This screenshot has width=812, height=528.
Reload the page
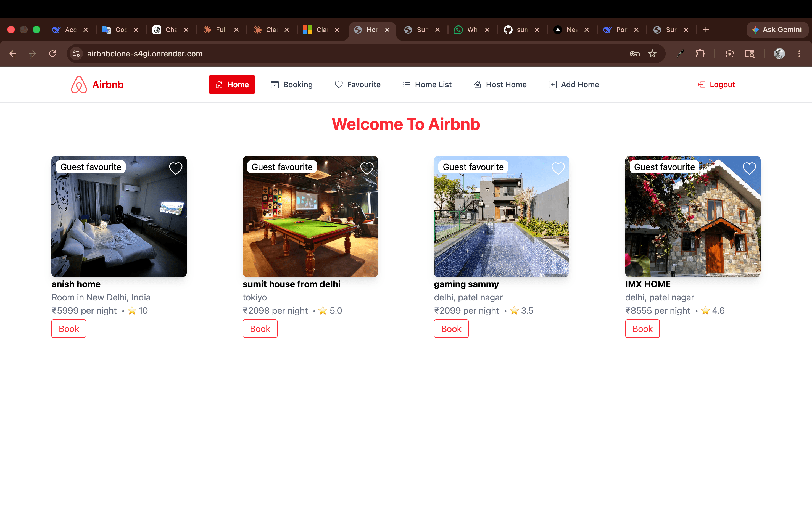[x=52, y=54]
